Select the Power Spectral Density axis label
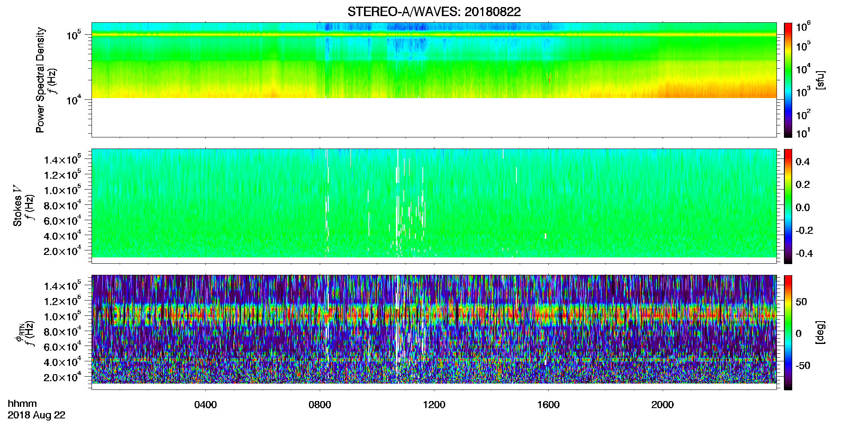This screenshot has height=447, width=868. point(40,80)
